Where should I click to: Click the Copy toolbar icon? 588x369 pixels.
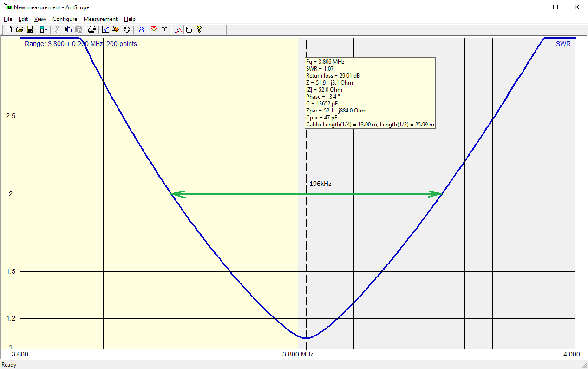coord(68,30)
